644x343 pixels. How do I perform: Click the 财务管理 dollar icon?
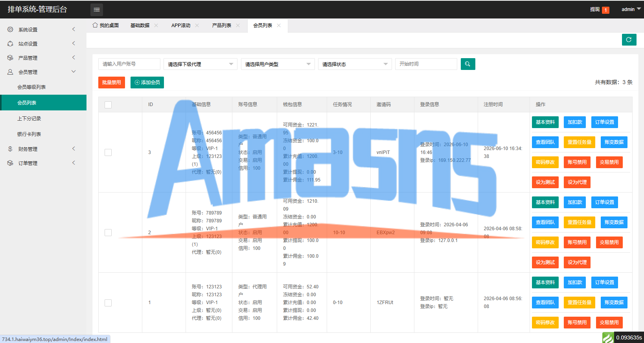(x=10, y=149)
